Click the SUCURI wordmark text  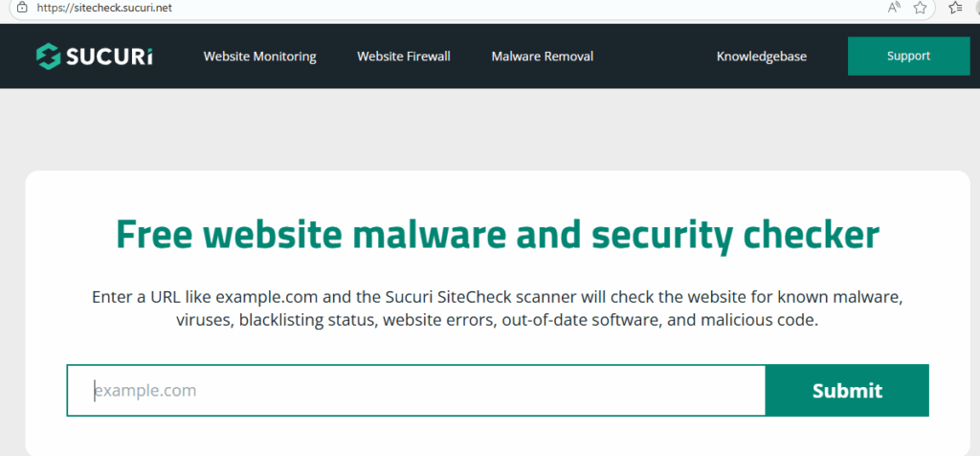(x=109, y=57)
